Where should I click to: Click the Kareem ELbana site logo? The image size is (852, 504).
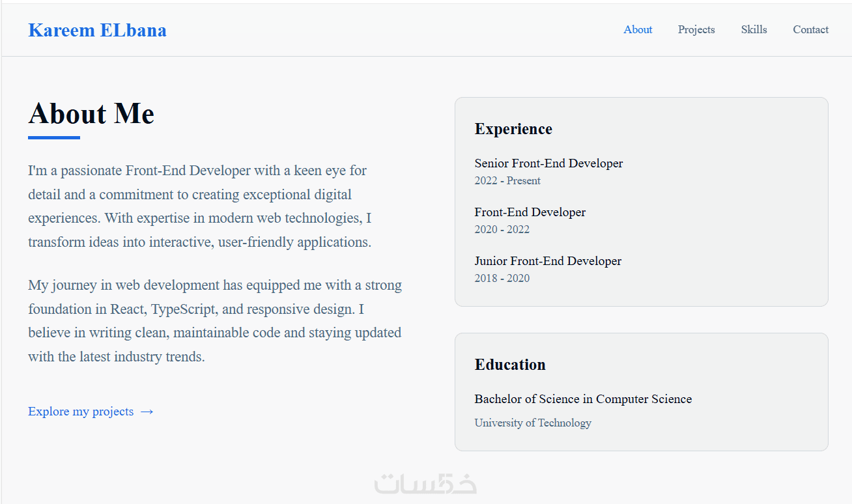(97, 30)
